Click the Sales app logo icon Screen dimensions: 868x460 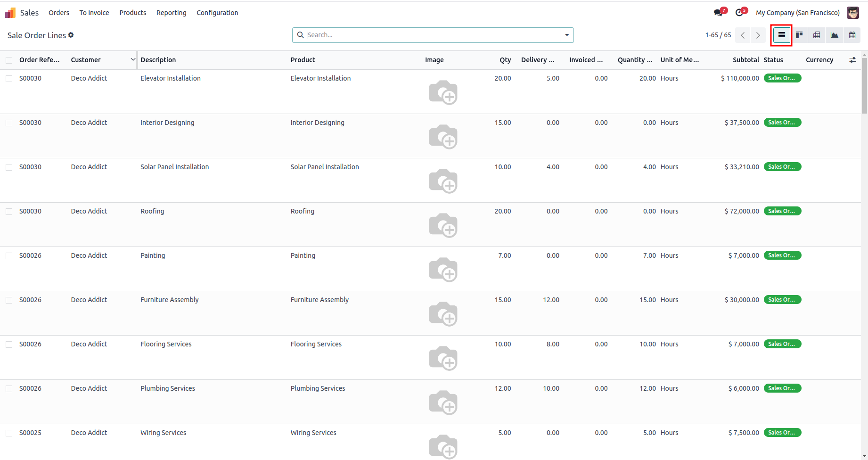pos(10,13)
